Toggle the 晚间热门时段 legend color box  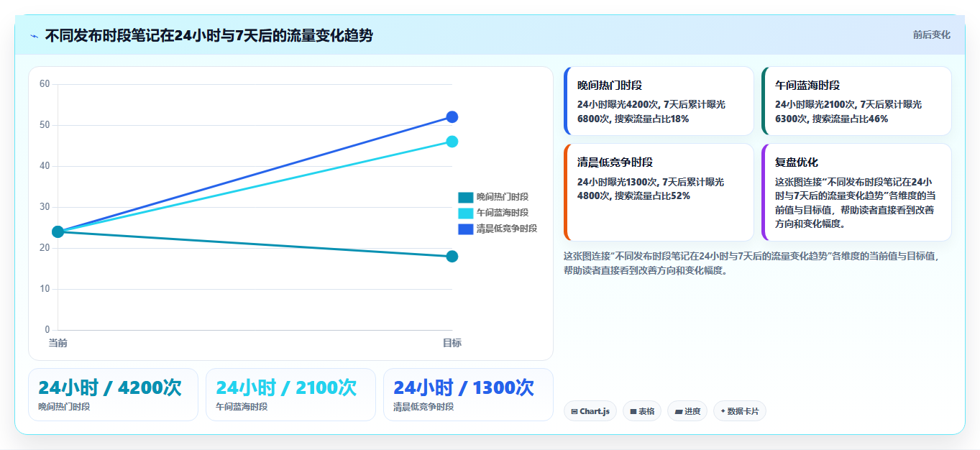[x=465, y=197]
